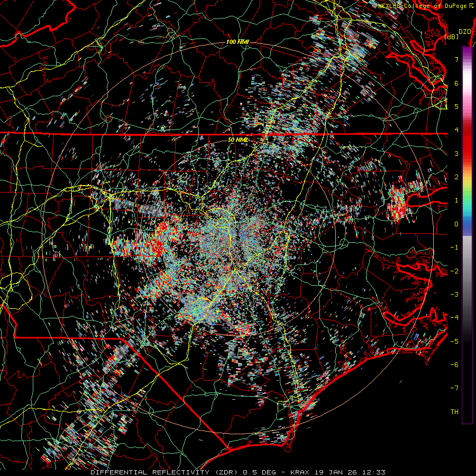
Task: Select the -3 value on the color scale
Action: [x=454, y=295]
